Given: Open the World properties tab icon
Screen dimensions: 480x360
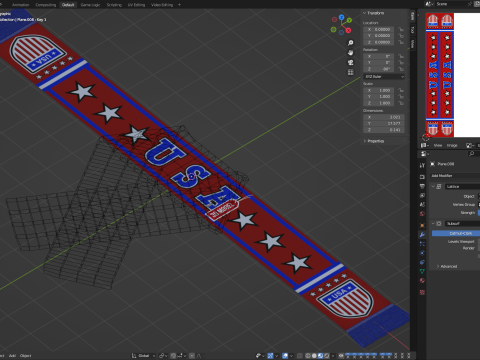Looking at the screenshot, I should click(422, 213).
